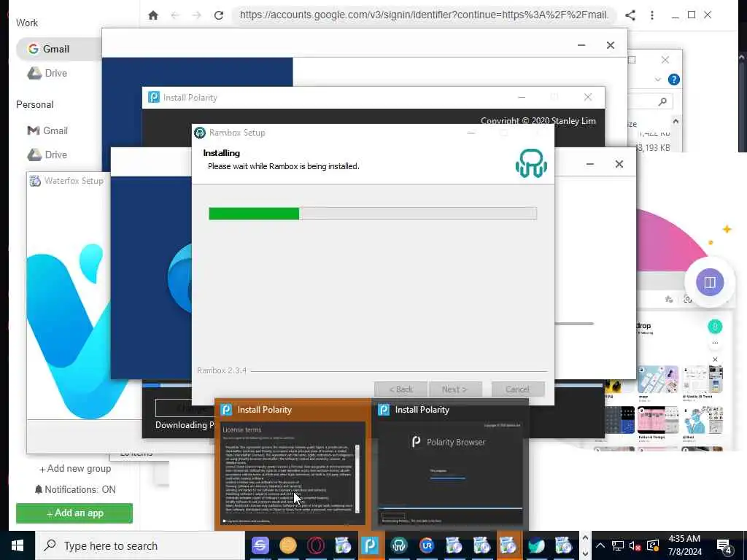Click the Rambox installation progress bar
This screenshot has height=560, width=747.
(x=373, y=214)
